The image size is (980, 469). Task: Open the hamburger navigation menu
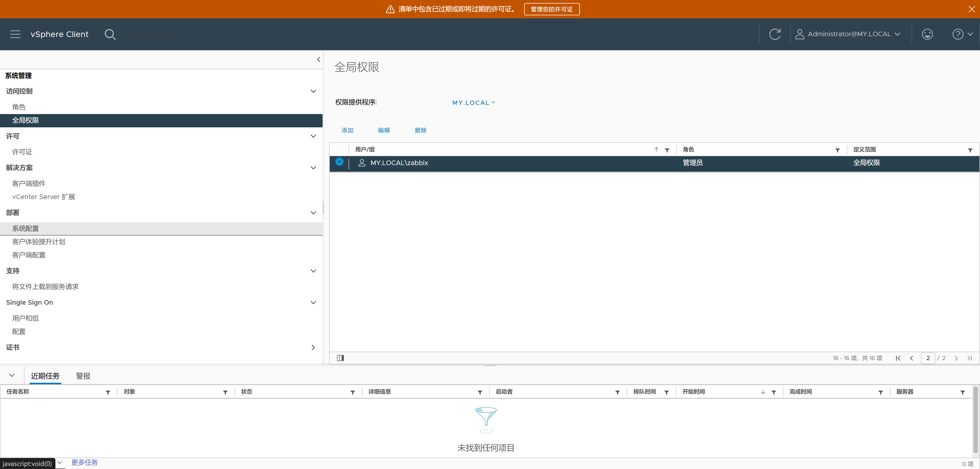coord(15,34)
